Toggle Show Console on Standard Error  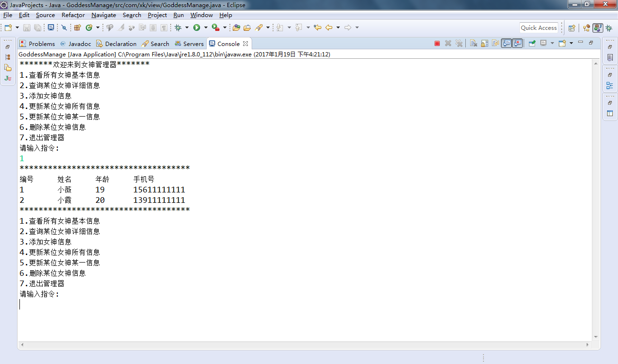point(517,43)
